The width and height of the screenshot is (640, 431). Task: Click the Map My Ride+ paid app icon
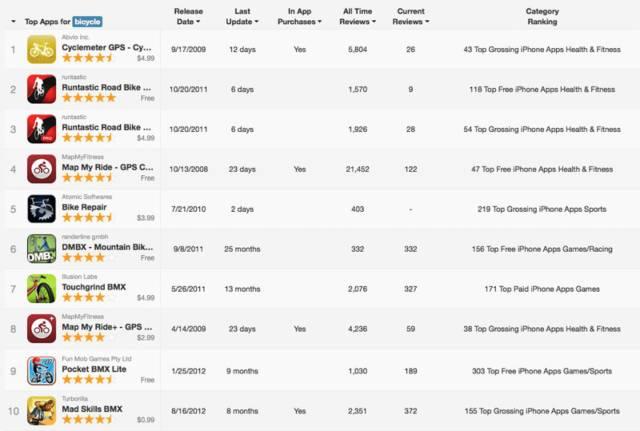(x=41, y=328)
